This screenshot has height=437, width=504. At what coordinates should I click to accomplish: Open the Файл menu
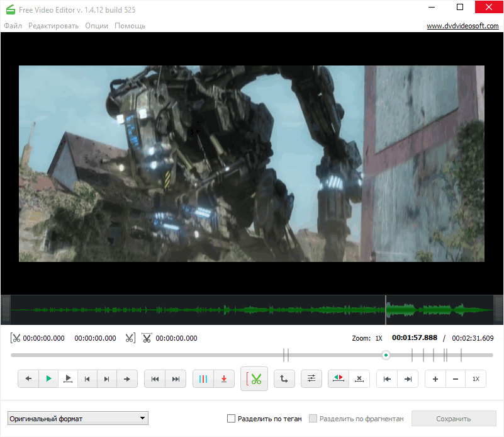13,26
